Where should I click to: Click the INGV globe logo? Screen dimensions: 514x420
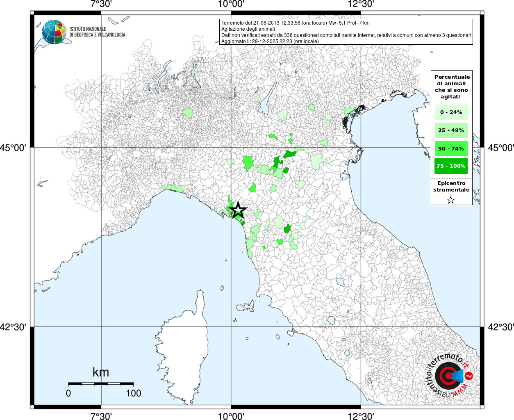(x=54, y=32)
